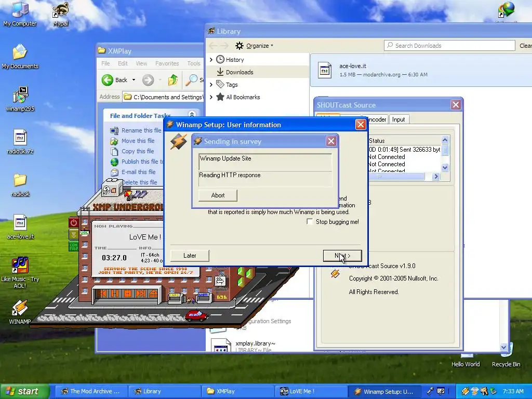Click the green Back arrow in XMPlay explorer

pyautogui.click(x=108, y=80)
